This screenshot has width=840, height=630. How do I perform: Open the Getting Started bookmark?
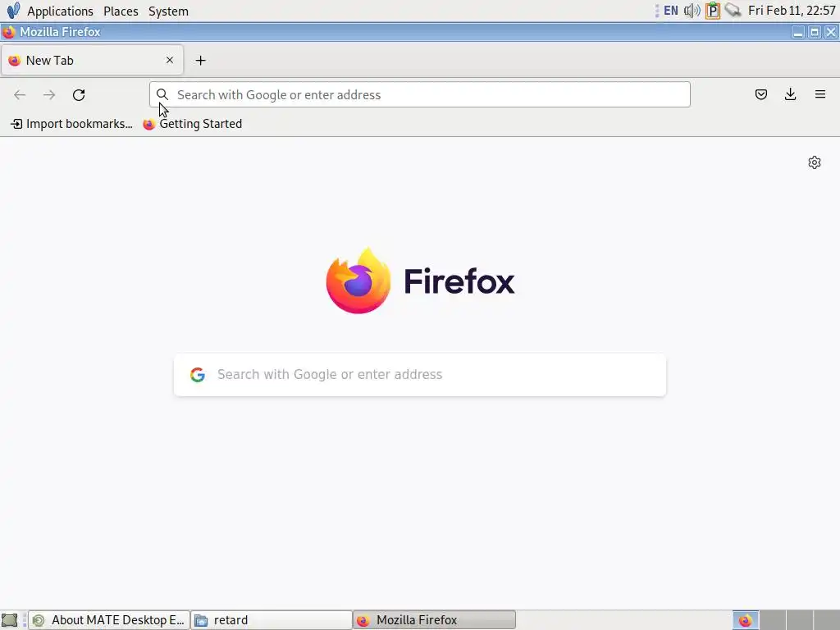[193, 124]
